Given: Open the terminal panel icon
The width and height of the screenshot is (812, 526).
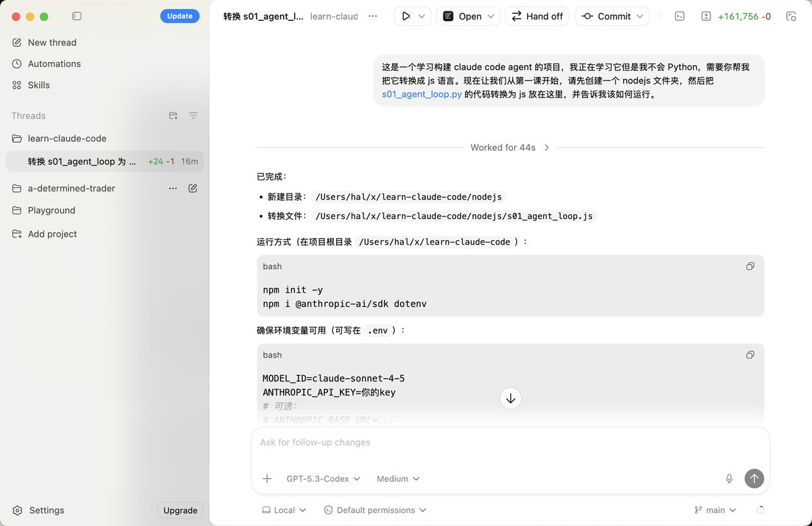Looking at the screenshot, I should tap(680, 16).
